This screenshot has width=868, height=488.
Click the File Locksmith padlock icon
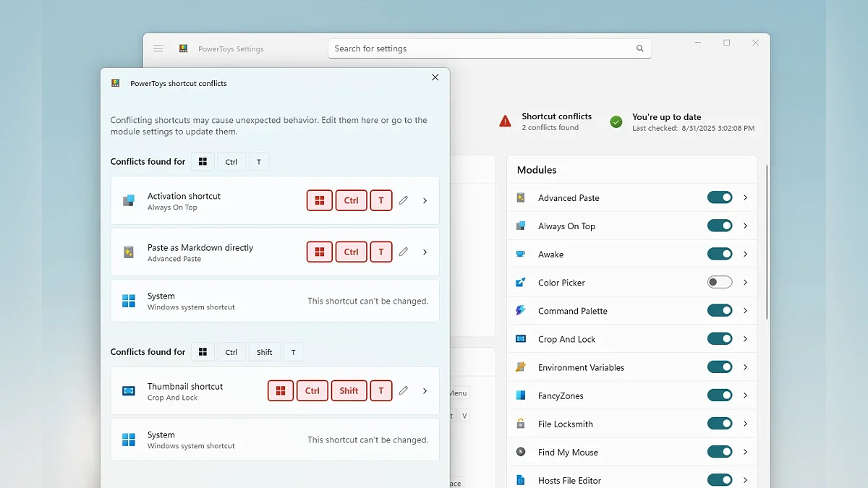(x=521, y=424)
